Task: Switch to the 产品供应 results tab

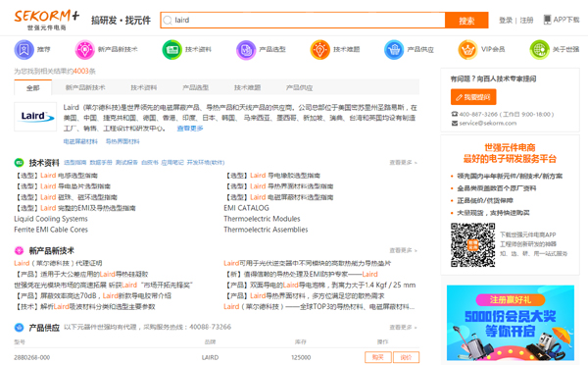Action: [x=299, y=87]
